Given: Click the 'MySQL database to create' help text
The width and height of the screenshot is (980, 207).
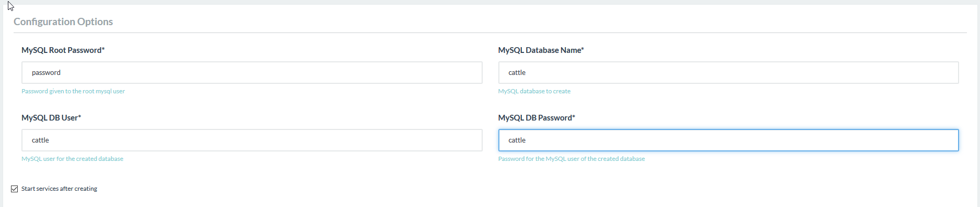Looking at the screenshot, I should pyautogui.click(x=534, y=91).
